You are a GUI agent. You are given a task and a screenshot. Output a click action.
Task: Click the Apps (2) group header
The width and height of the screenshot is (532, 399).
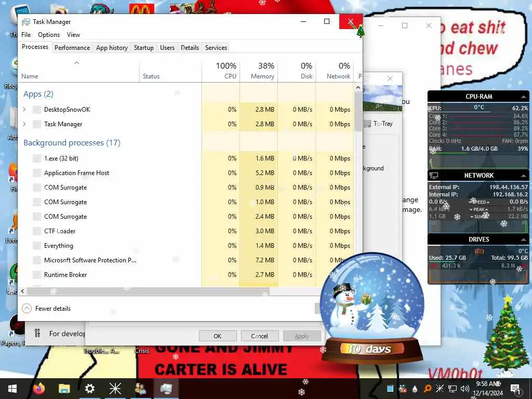click(38, 94)
